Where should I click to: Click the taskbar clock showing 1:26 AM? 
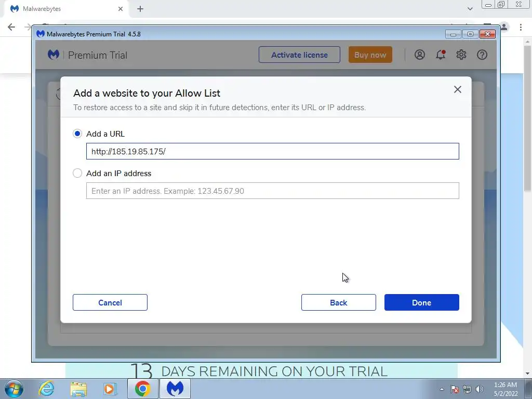pos(506,389)
